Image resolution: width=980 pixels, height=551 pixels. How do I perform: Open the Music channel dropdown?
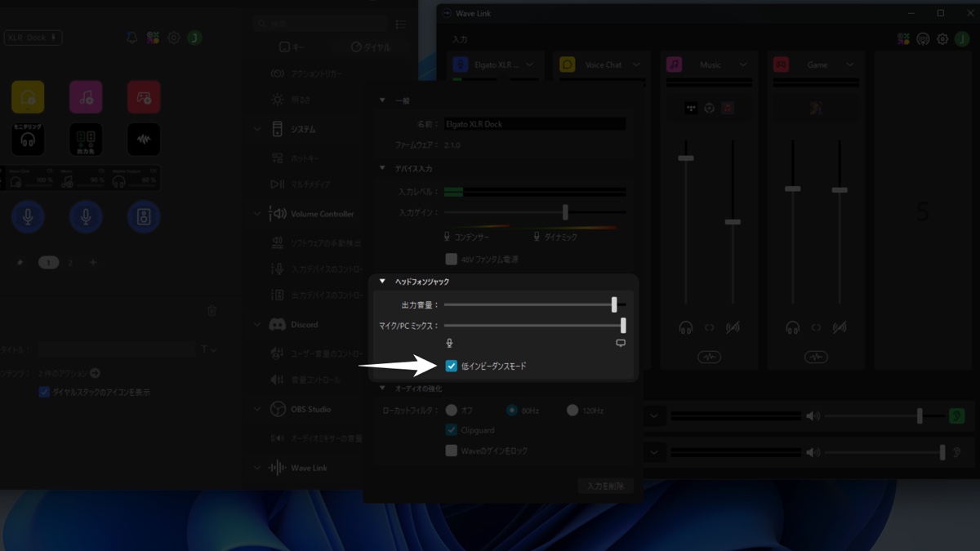tap(743, 64)
